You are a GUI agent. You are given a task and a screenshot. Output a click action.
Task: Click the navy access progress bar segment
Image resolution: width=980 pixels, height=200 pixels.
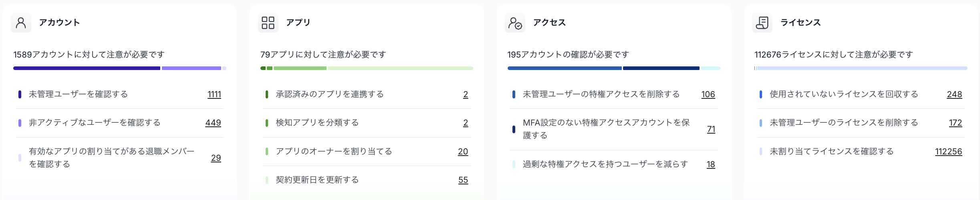tap(661, 68)
